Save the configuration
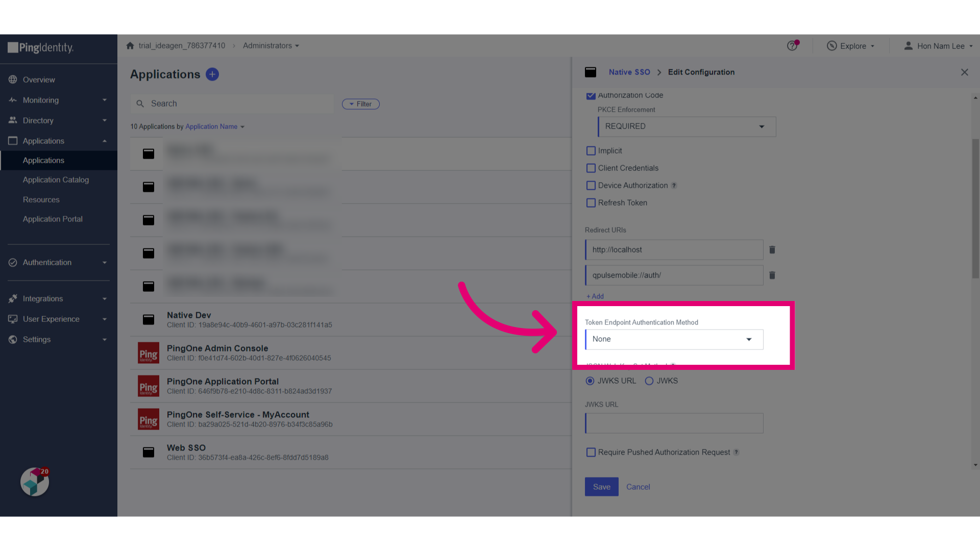The width and height of the screenshot is (980, 551). (x=602, y=487)
